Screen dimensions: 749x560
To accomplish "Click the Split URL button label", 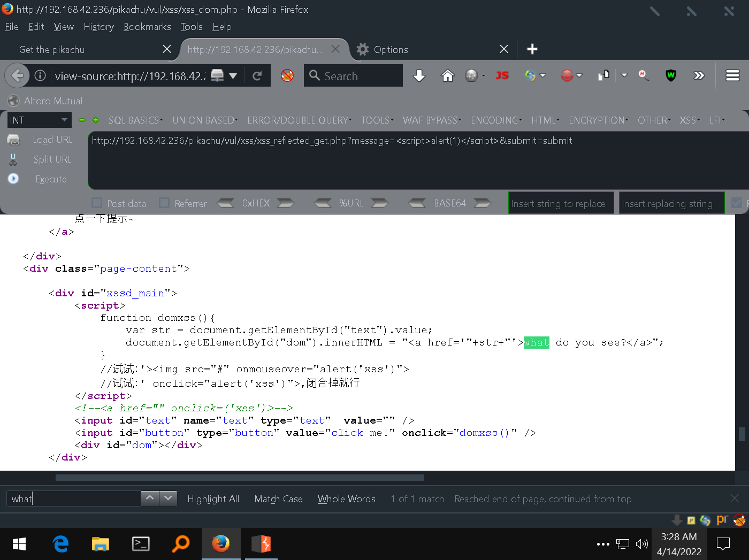I will (52, 159).
